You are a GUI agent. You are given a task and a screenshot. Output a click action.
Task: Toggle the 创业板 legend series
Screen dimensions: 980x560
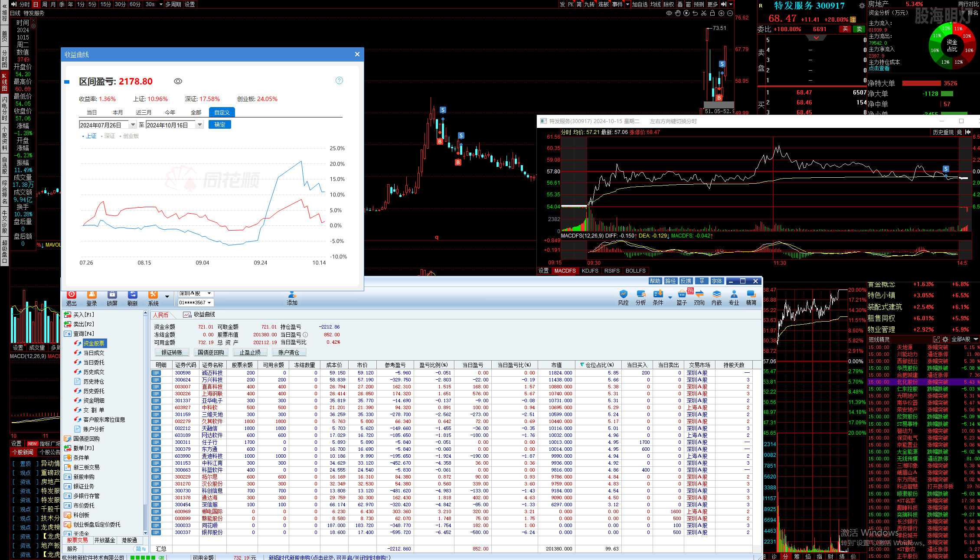click(x=129, y=136)
